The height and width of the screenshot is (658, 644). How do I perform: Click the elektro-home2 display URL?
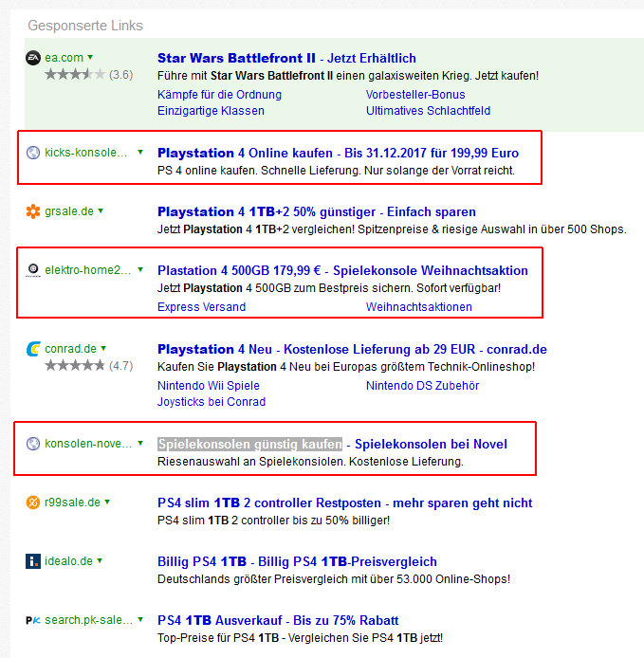pos(88,270)
